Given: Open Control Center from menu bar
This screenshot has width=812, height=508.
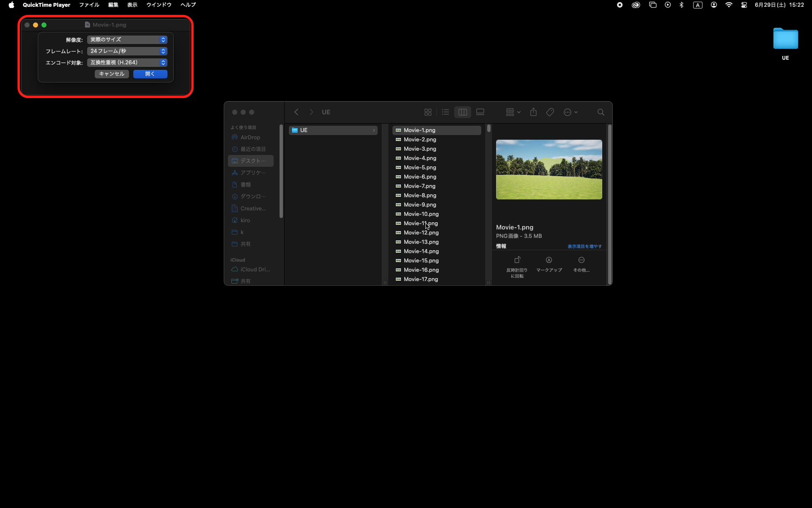Looking at the screenshot, I should 744,5.
